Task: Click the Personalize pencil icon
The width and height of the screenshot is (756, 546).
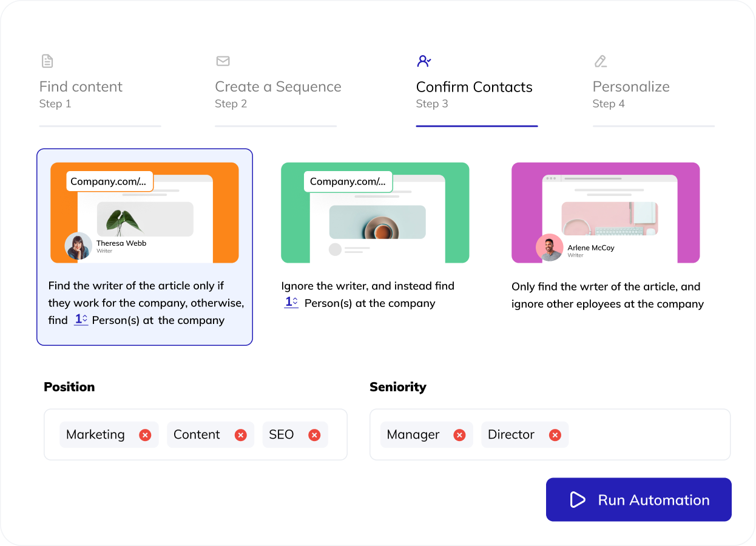Action: [601, 61]
